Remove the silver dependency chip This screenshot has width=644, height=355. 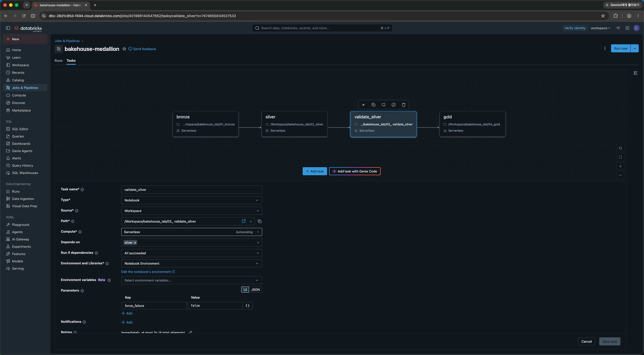[x=135, y=243]
